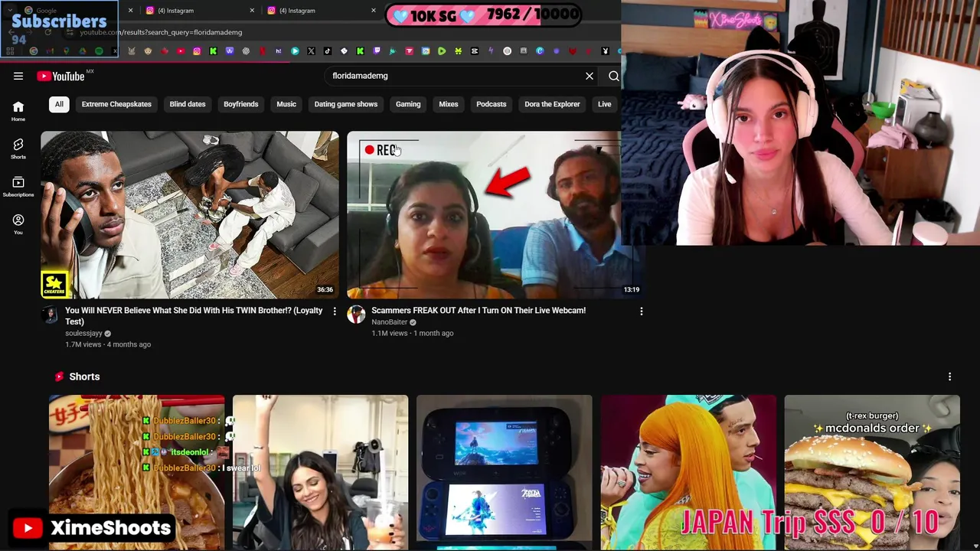Select the Live filter chip
Viewport: 980px width, 551px height.
[x=605, y=104]
